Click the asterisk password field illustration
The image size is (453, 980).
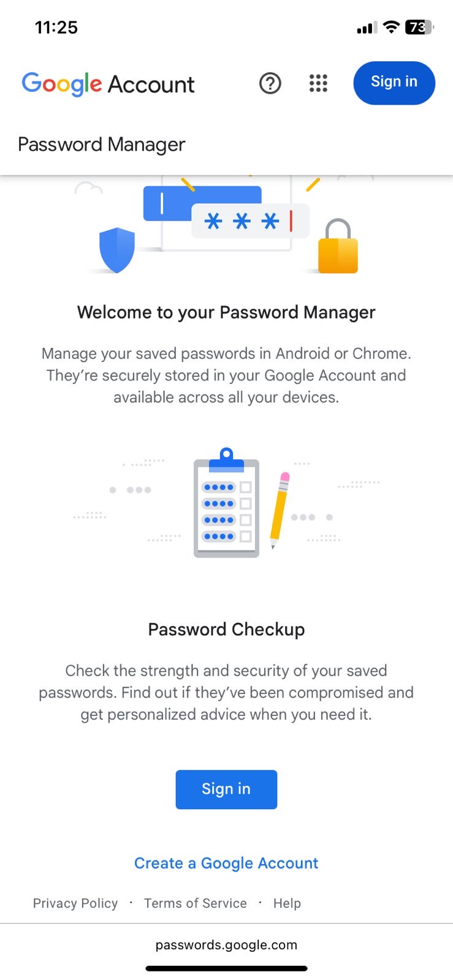249,221
